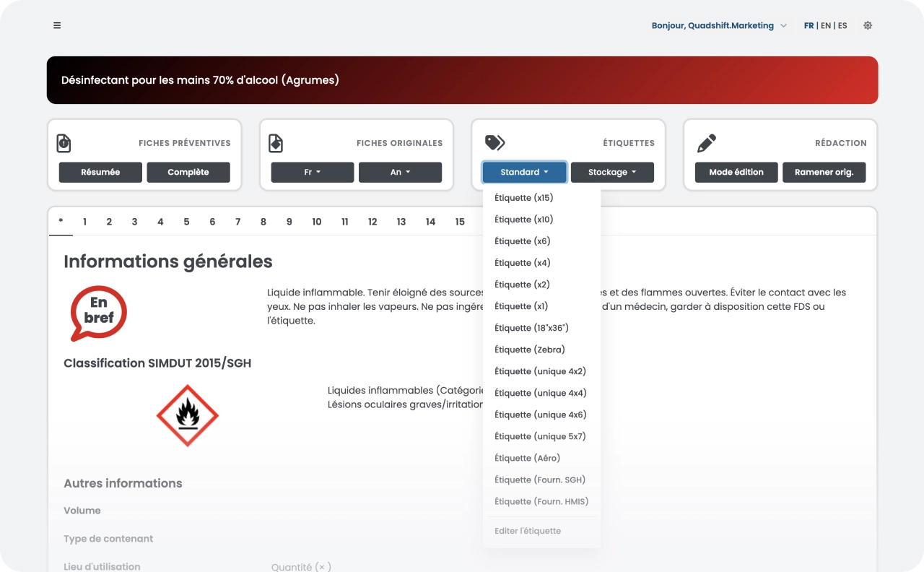Click the flammable hazard pictogram
The image size is (924, 572).
pos(188,415)
